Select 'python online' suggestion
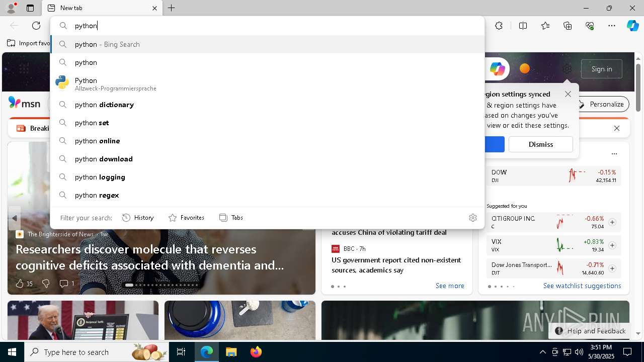This screenshot has width=644, height=362. [267, 141]
